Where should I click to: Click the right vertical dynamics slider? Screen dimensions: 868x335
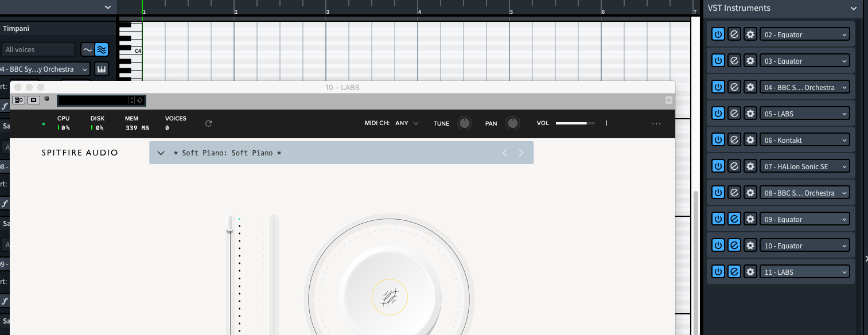(274, 274)
